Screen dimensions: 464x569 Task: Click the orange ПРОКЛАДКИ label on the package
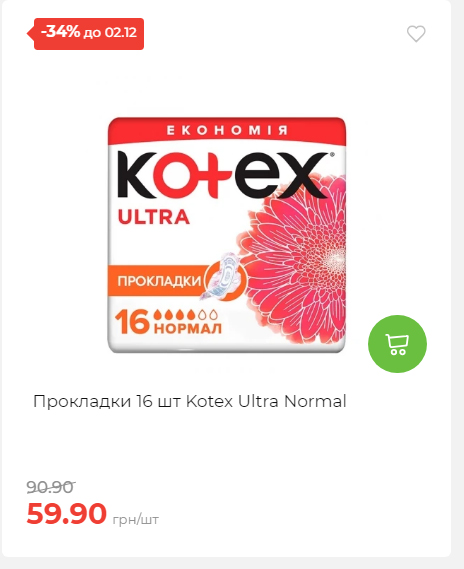pos(159,281)
